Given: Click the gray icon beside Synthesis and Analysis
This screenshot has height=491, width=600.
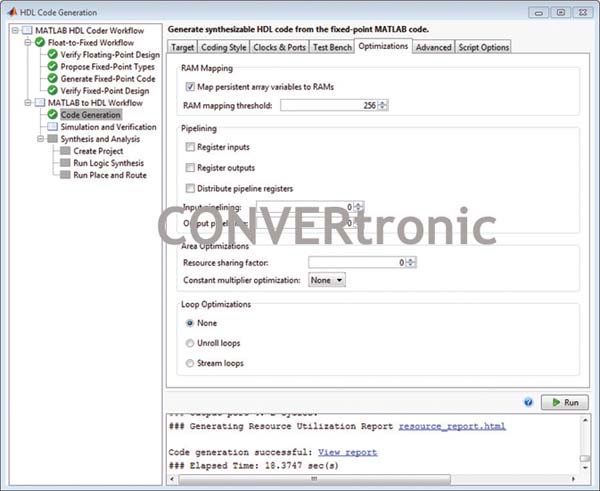Looking at the screenshot, I should click(x=52, y=139).
